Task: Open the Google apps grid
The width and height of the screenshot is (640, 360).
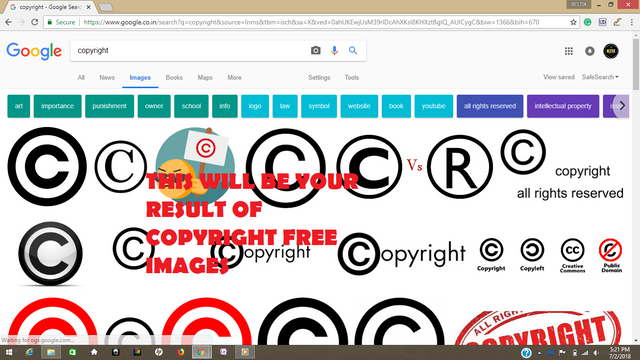Action: 569,51
